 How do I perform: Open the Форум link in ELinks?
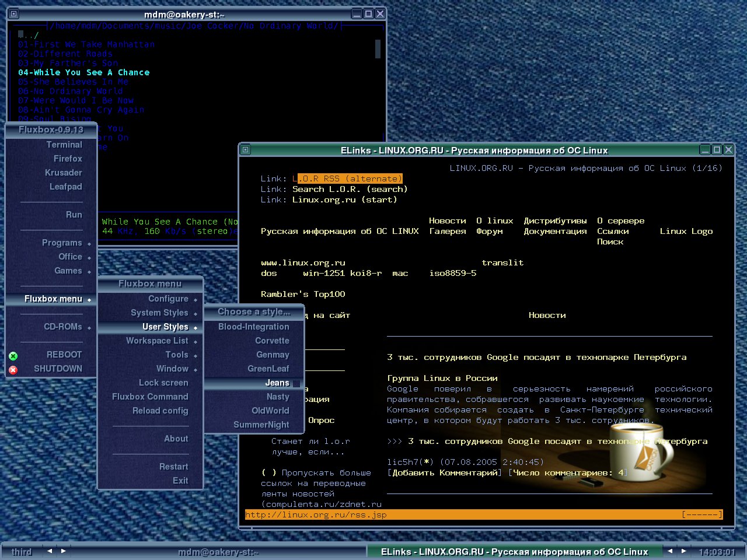tap(489, 231)
